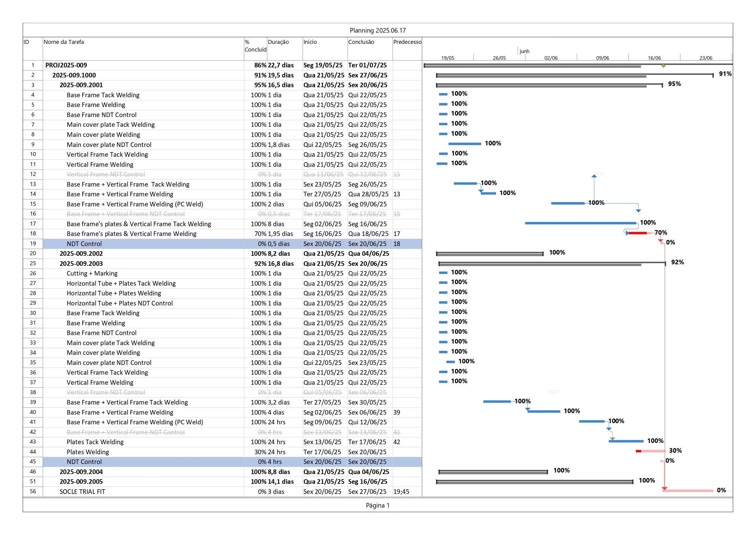Click the 'Nome da Tarefa' column header
The image size is (756, 535).
[x=64, y=42]
